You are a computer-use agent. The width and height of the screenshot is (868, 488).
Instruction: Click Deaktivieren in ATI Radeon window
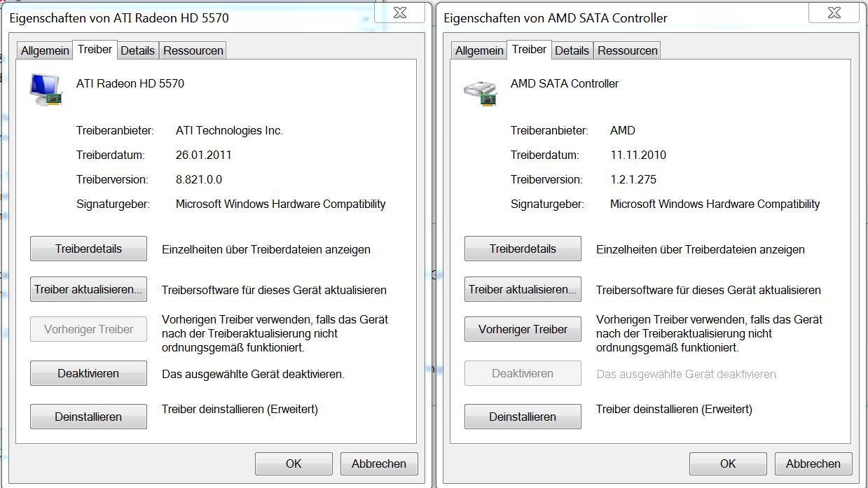88,373
